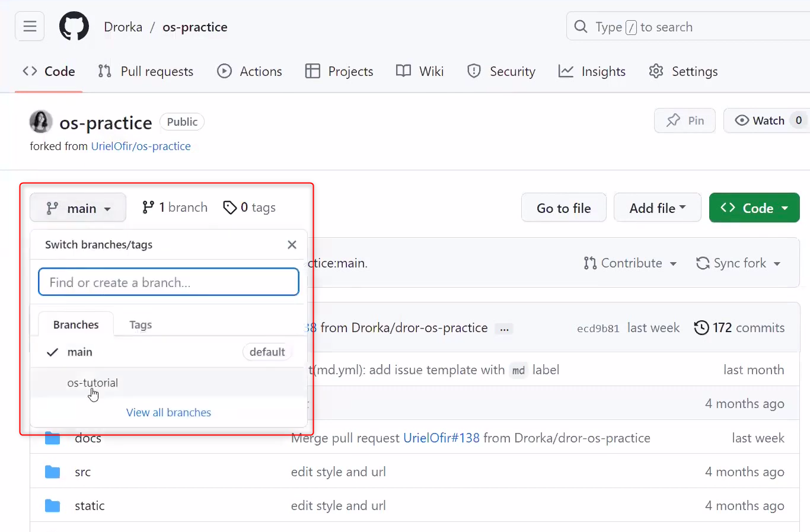Expand the commit message ellipsis button

504,329
